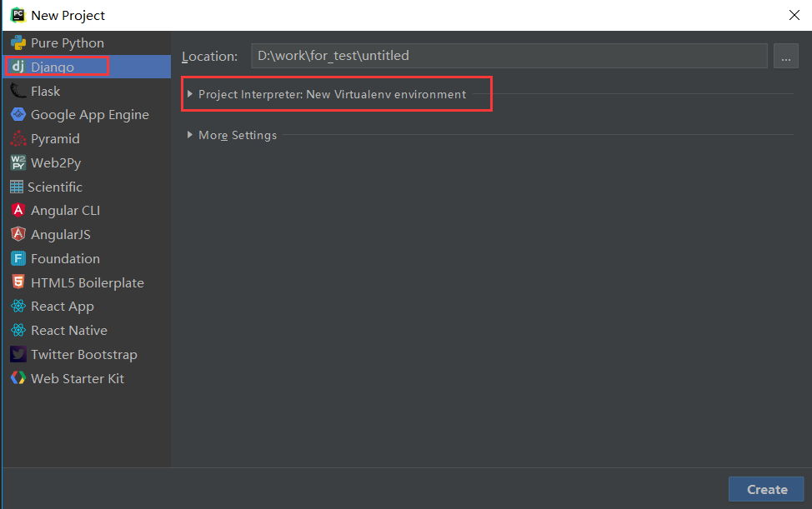The image size is (812, 509).
Task: Click the HTML5 Boilerplate shield icon
Action: pyautogui.click(x=18, y=283)
